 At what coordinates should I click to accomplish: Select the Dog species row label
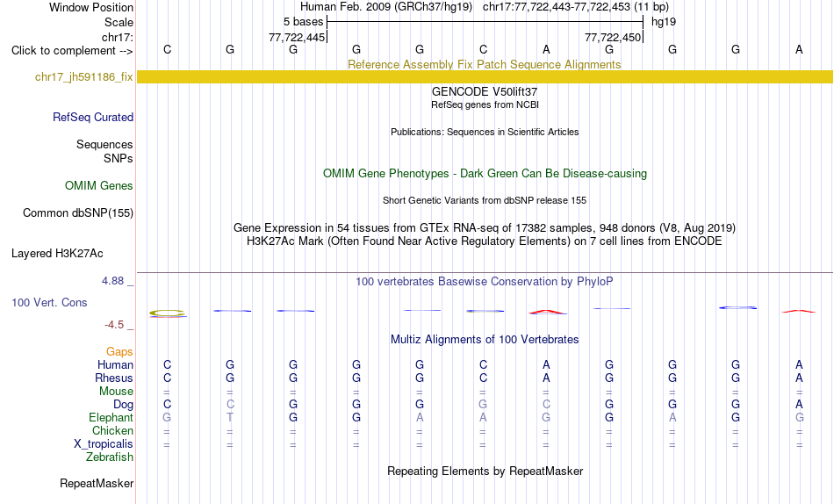[x=123, y=405]
